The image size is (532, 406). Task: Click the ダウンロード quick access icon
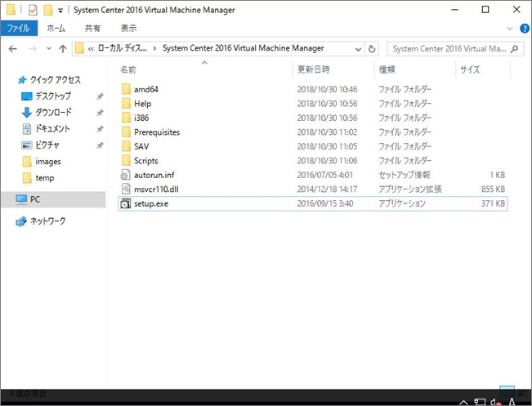tap(27, 113)
